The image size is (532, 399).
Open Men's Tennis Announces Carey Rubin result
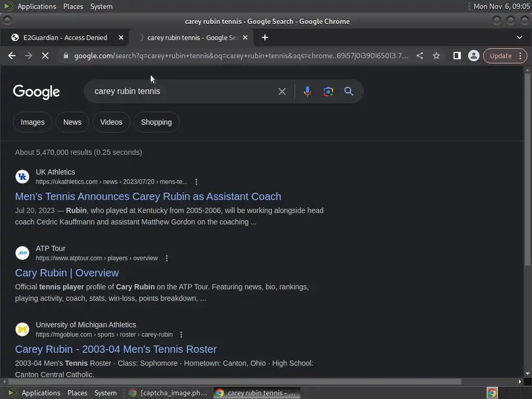coord(148,196)
